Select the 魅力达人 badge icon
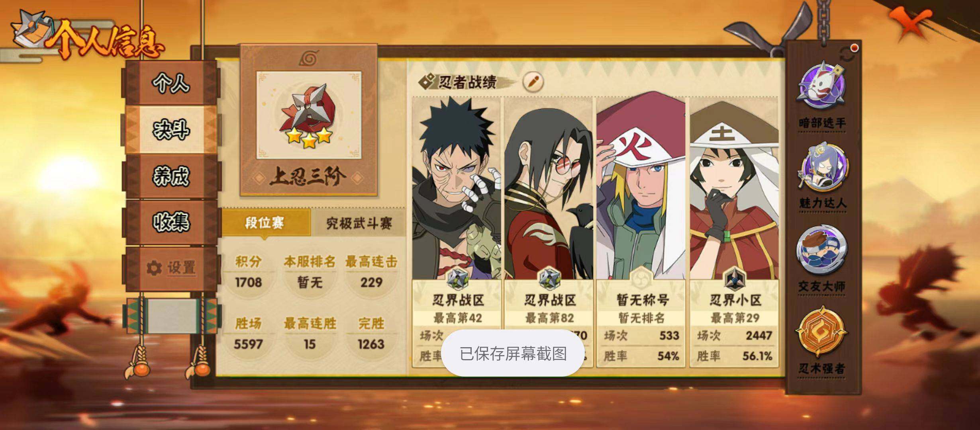Image resolution: width=980 pixels, height=430 pixels. click(822, 167)
